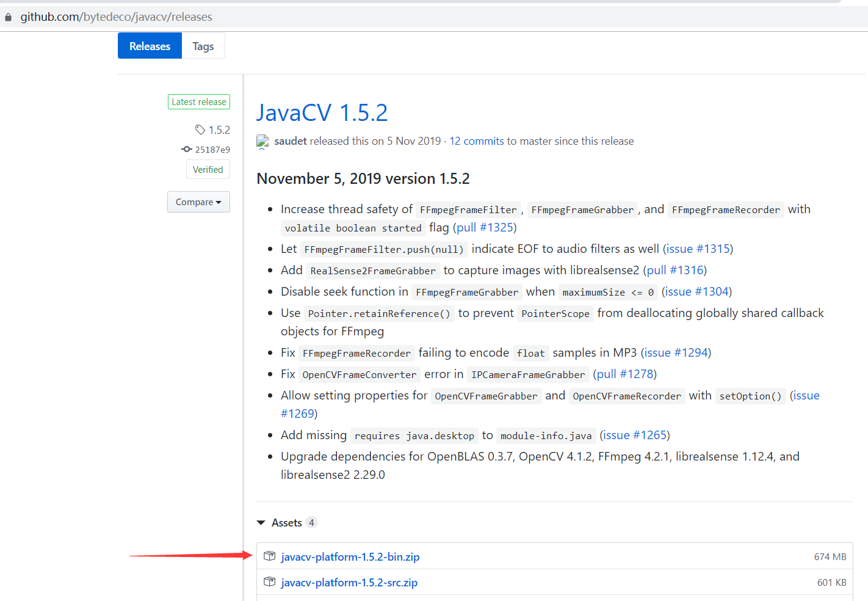The width and height of the screenshot is (868, 601).
Task: Click the maximumSize <= 0 code text
Action: (608, 292)
